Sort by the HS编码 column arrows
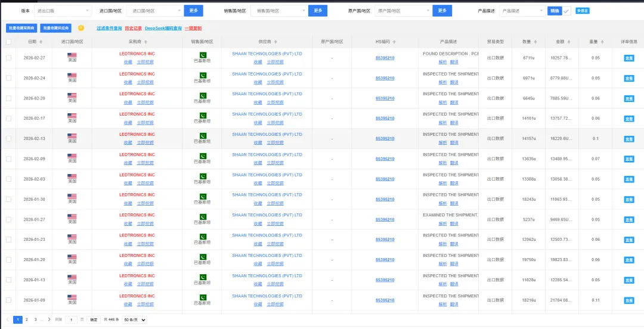This screenshot has width=644, height=329. tap(394, 42)
